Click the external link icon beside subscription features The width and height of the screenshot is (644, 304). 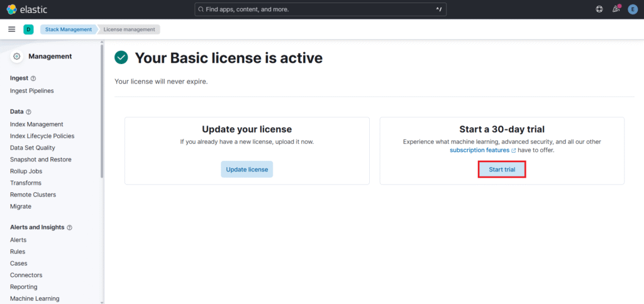[x=513, y=151]
